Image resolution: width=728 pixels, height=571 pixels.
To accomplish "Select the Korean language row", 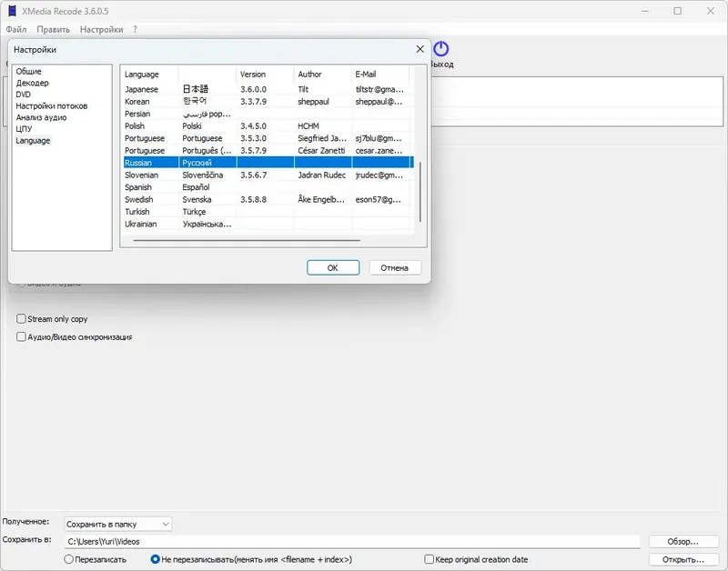I will coord(268,102).
